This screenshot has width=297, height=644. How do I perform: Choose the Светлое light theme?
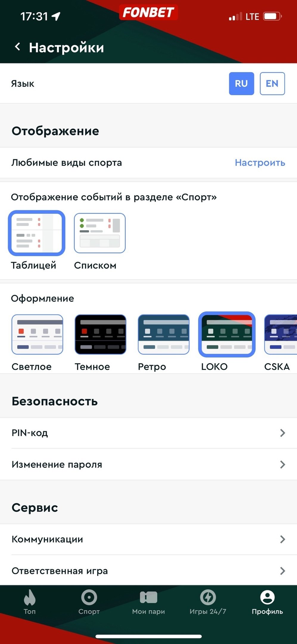point(37,334)
